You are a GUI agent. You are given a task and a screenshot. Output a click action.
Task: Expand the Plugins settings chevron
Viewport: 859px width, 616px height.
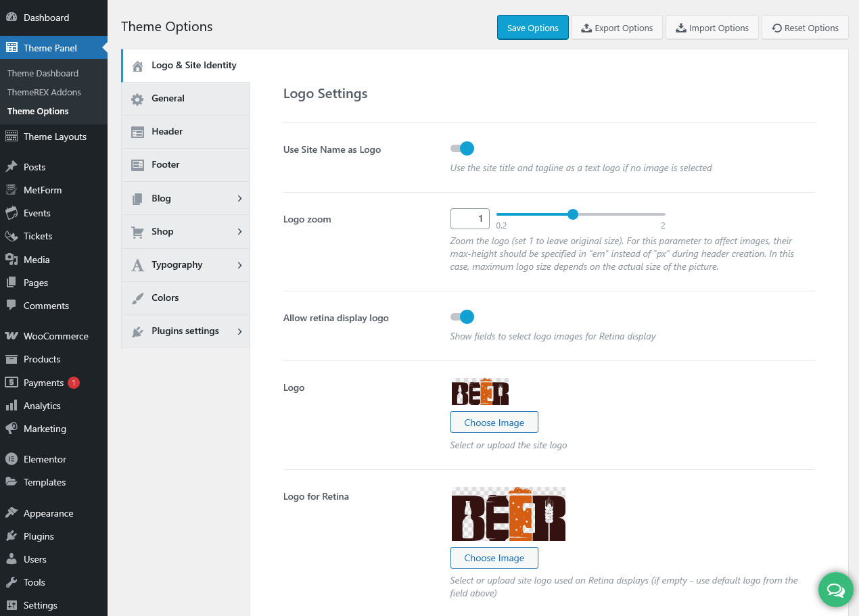pyautogui.click(x=239, y=331)
